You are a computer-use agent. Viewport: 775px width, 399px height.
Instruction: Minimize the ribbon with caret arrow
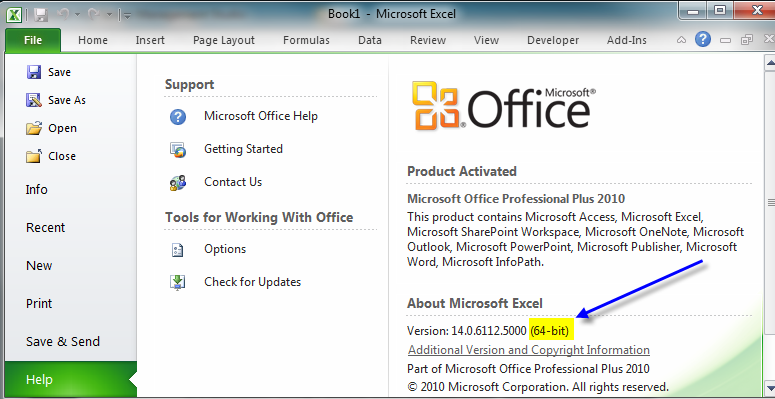[682, 40]
